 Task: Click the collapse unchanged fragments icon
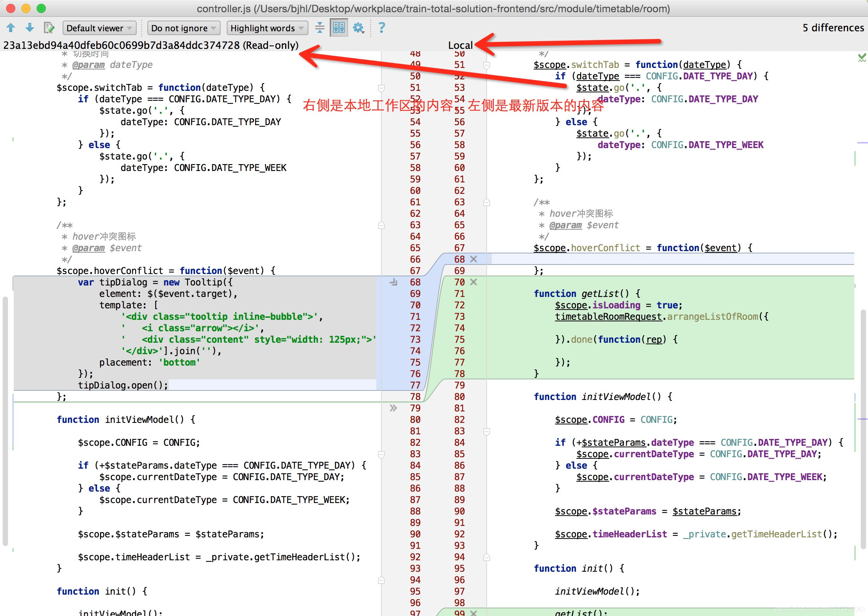(320, 27)
